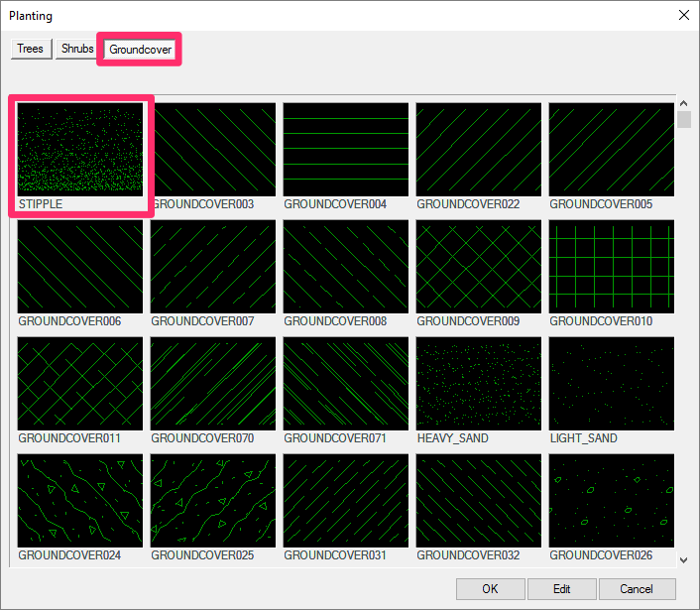700x610 pixels.
Task: Close the Planting dialog window
Action: click(683, 15)
